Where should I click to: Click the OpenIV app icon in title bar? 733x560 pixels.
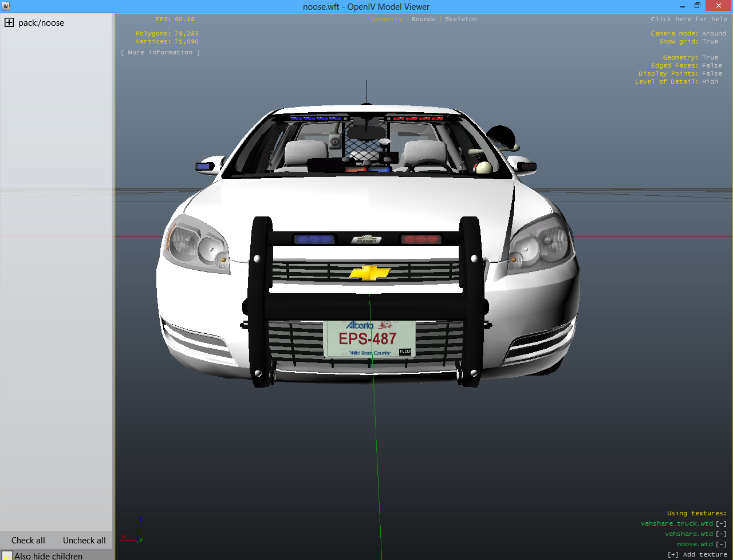coord(6,6)
